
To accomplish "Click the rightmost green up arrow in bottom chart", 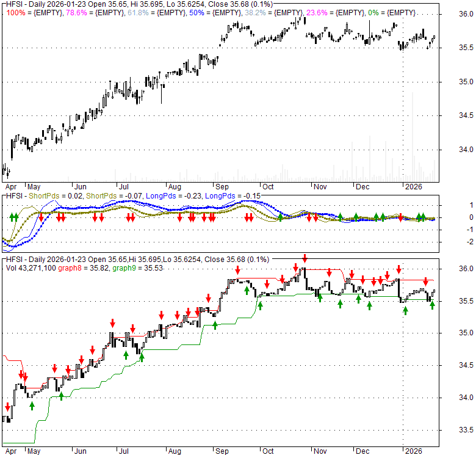I will [x=432, y=305].
